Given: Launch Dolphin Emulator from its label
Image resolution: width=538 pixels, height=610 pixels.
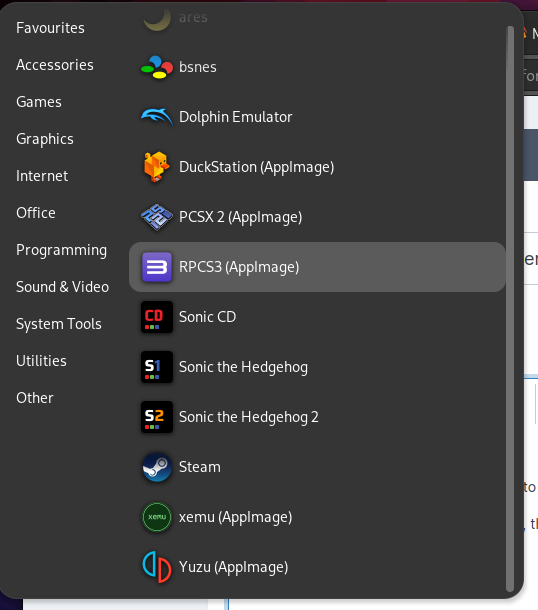Looking at the screenshot, I should click(x=236, y=117).
